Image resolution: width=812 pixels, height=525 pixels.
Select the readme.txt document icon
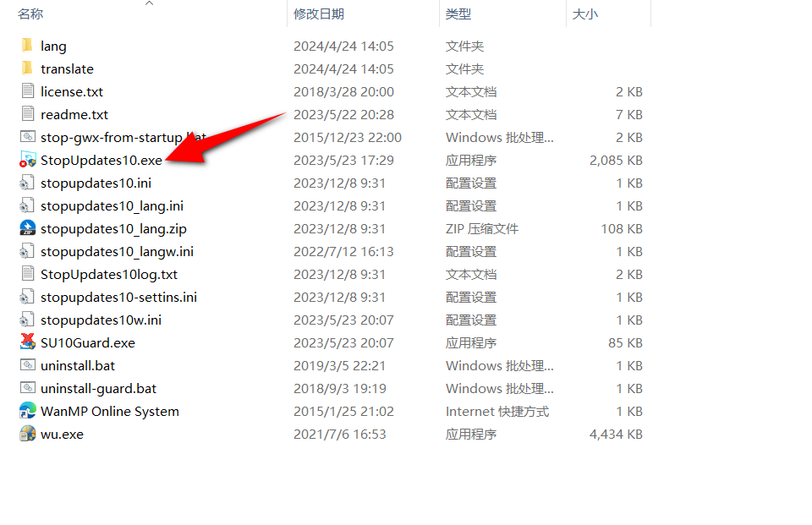click(x=28, y=114)
